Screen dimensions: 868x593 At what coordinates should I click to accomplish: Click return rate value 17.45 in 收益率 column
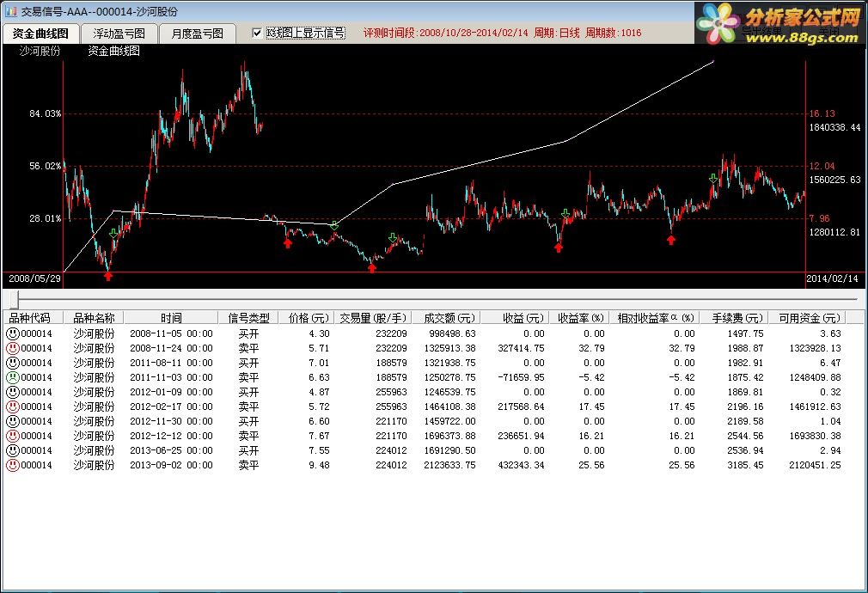point(591,407)
